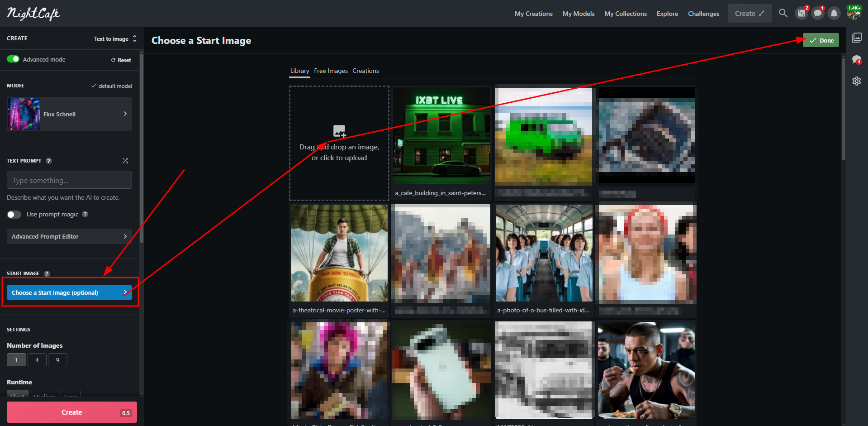Click the text prompt input field

coord(69,180)
